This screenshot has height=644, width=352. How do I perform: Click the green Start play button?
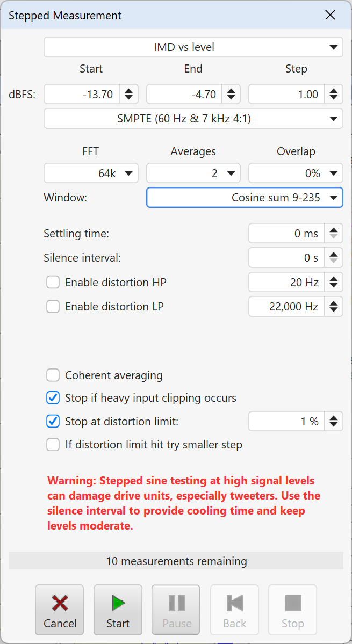click(x=118, y=610)
